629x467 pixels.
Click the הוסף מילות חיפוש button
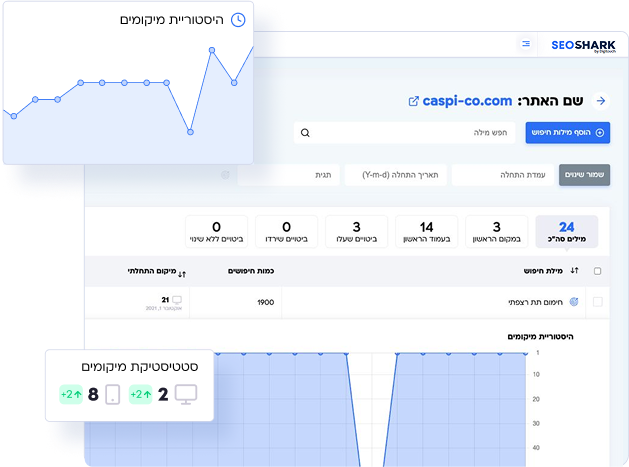568,133
